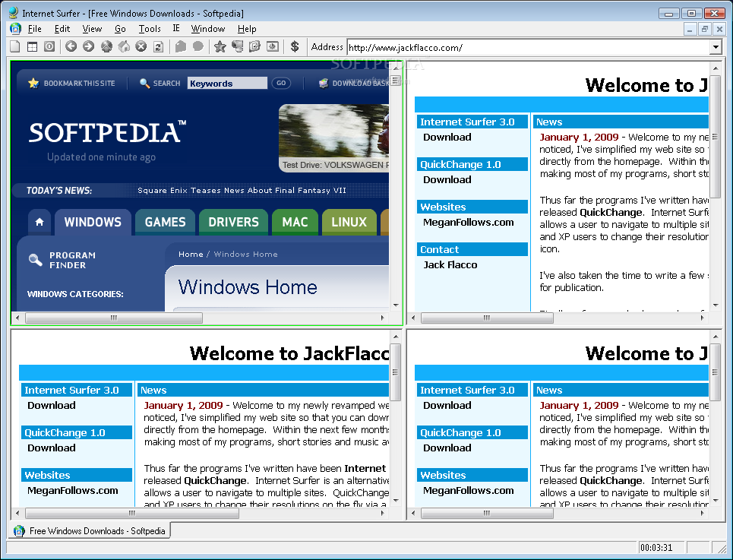The width and height of the screenshot is (733, 560).
Task: Open the View menu
Action: [92, 29]
